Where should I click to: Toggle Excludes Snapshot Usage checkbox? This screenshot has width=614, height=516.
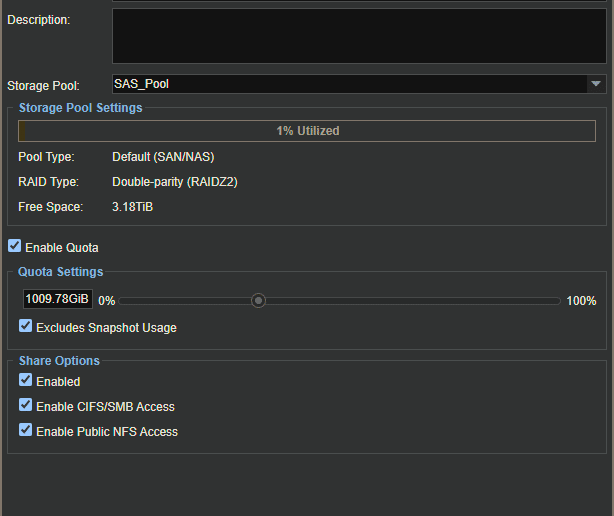[25, 326]
